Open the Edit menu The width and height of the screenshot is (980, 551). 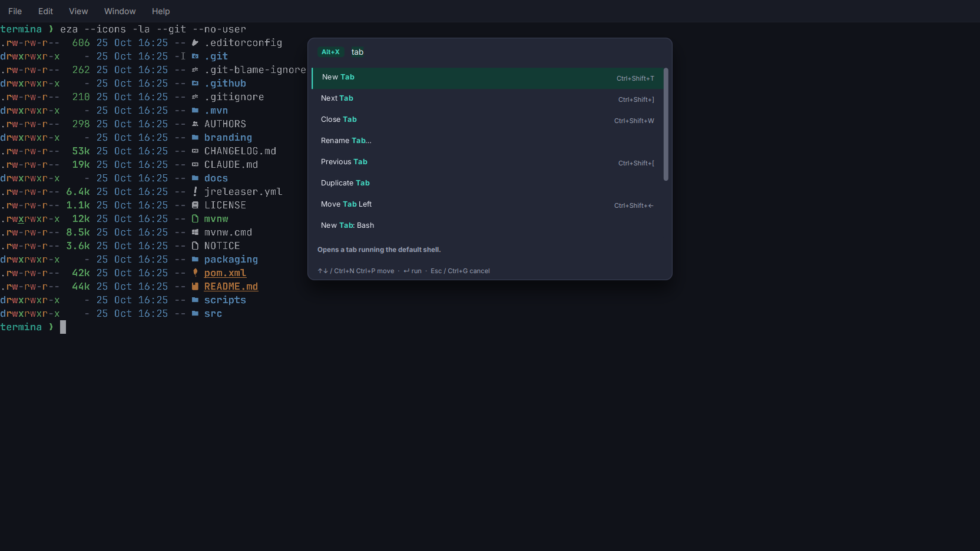pos(45,11)
